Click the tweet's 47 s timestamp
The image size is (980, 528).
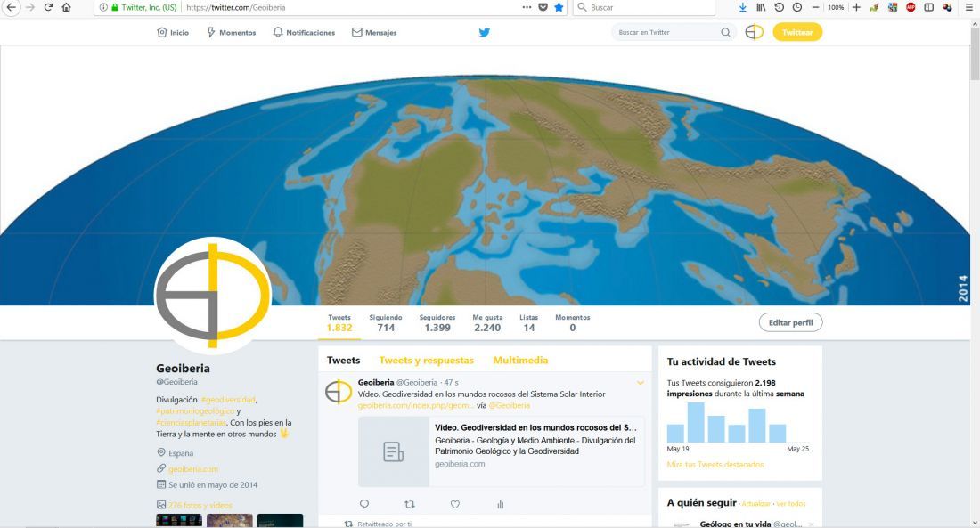pos(452,382)
